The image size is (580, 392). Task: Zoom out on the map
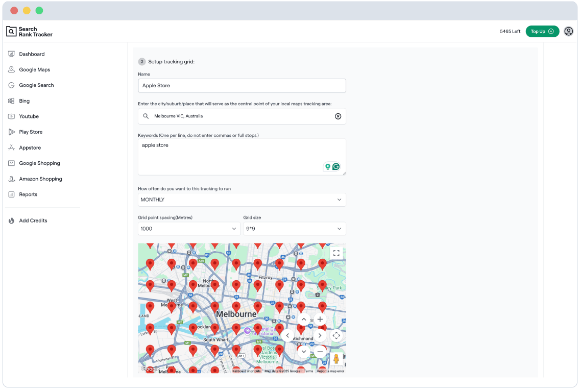point(320,352)
